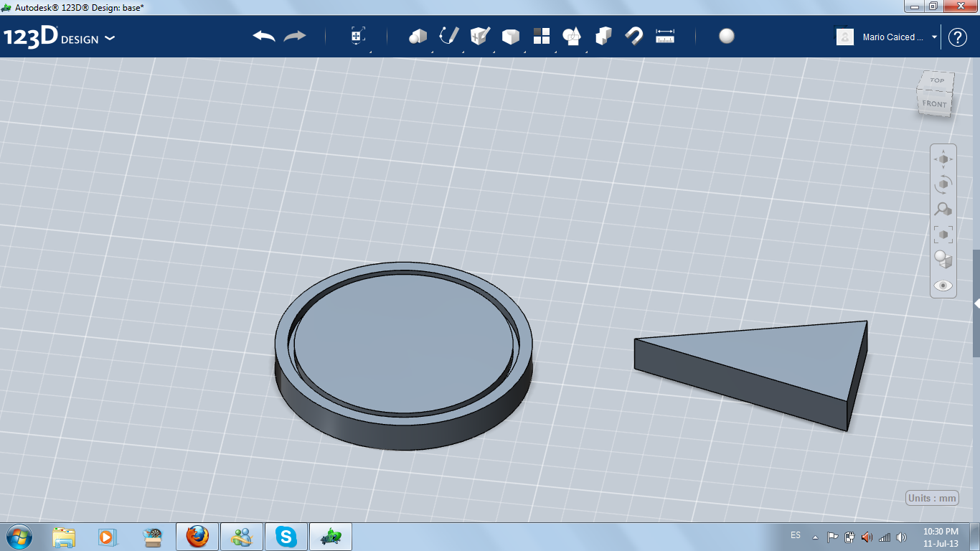
Task: Open the Modify tool
Action: (510, 37)
